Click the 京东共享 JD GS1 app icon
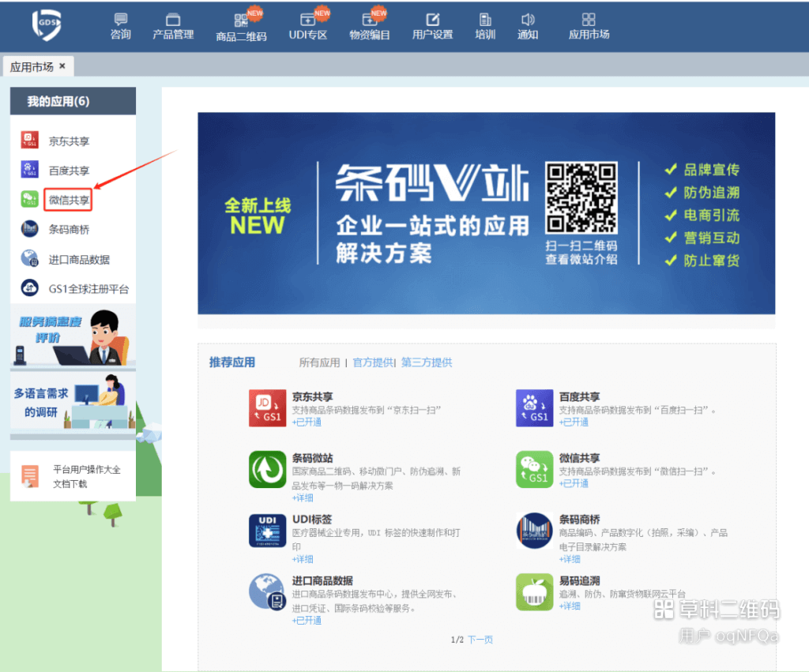The image size is (809, 672). tap(267, 408)
